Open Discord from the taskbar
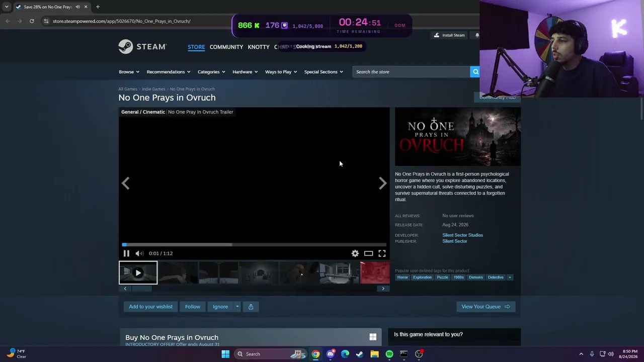The image size is (644, 362). (x=330, y=354)
